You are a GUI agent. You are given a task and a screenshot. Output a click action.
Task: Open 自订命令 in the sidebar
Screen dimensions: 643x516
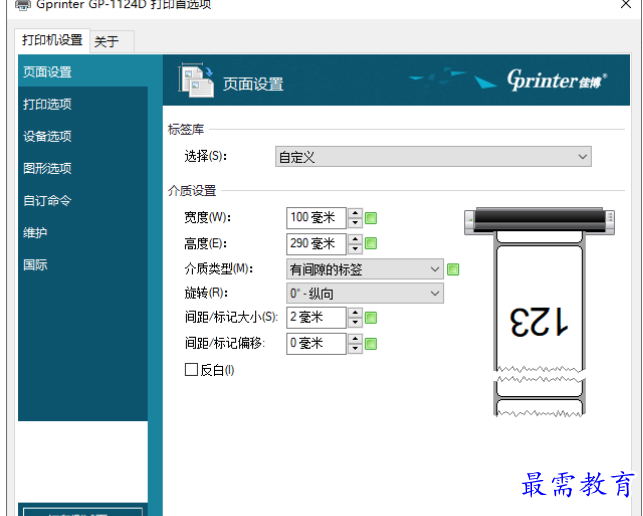(x=83, y=200)
